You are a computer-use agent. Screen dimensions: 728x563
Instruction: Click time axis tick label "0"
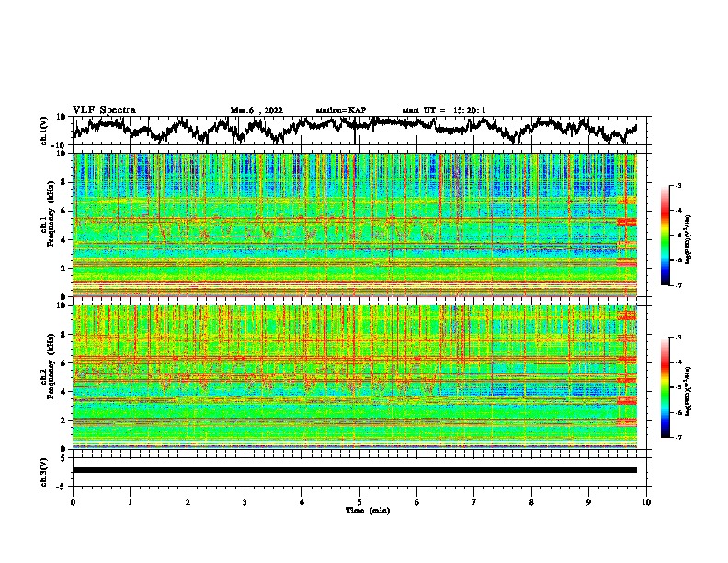tap(73, 502)
